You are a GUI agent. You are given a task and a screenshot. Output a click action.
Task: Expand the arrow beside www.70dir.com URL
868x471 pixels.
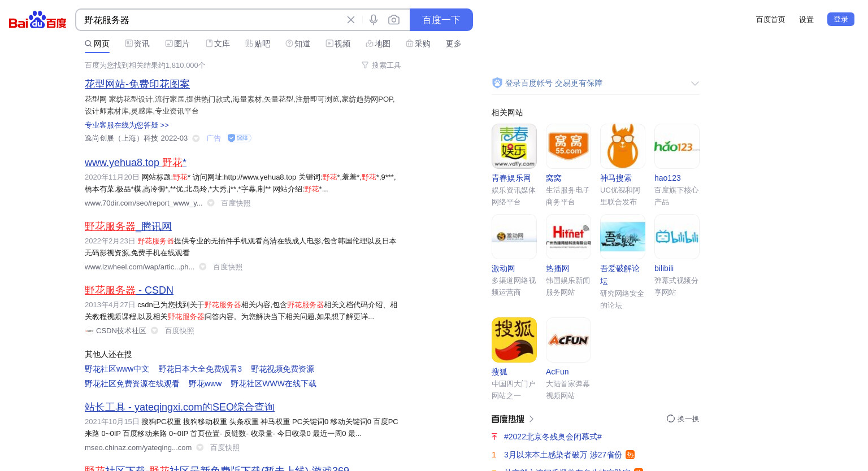(x=211, y=203)
